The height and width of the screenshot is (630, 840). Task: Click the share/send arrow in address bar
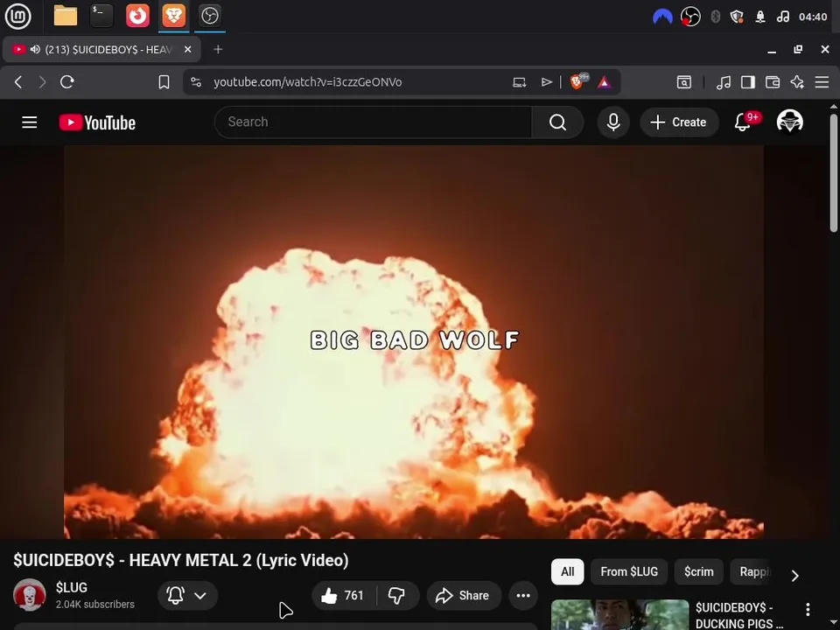546,82
